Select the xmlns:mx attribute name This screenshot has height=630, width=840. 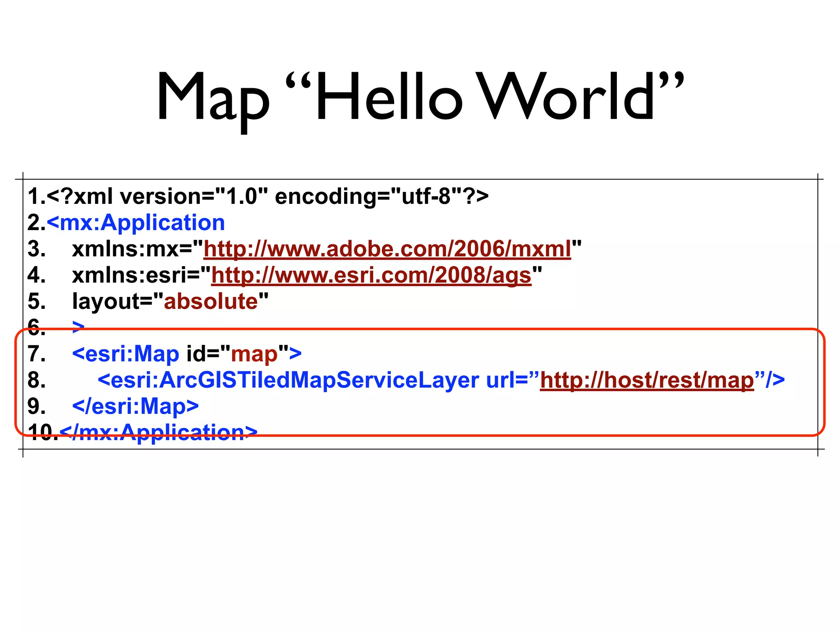tap(126, 249)
